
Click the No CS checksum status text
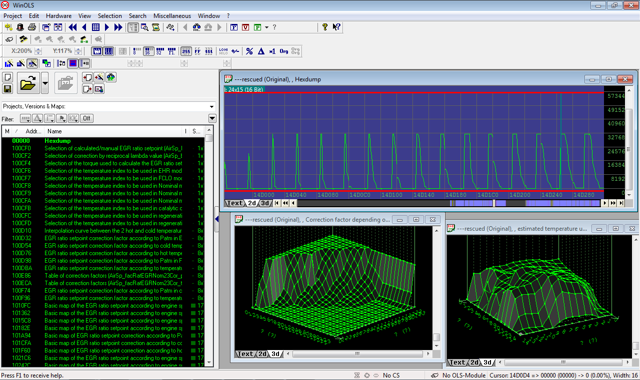[x=391, y=375]
